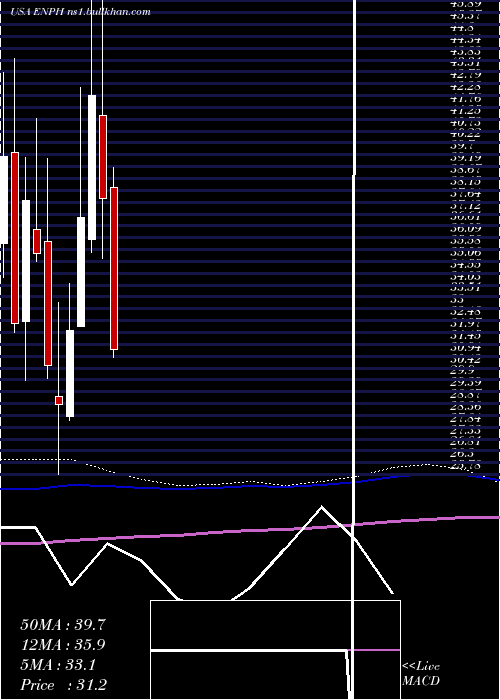Click the 31.97 price axis label
This screenshot has width=500, height=700.
click(466, 323)
